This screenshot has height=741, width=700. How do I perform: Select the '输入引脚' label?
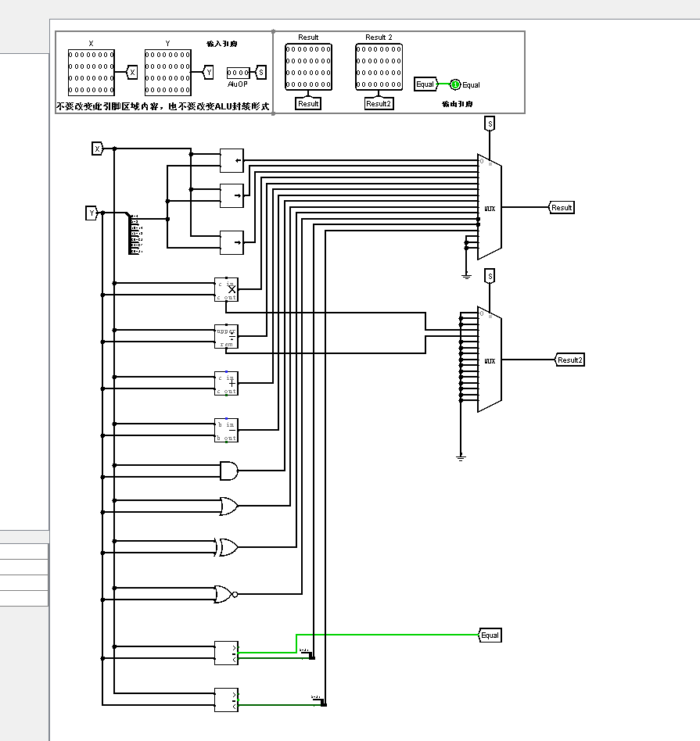click(222, 44)
